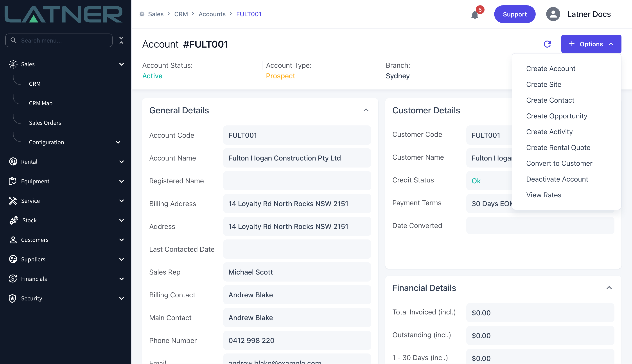Click the Billing Address field
Viewport: 632px width, 364px height.
(297, 203)
